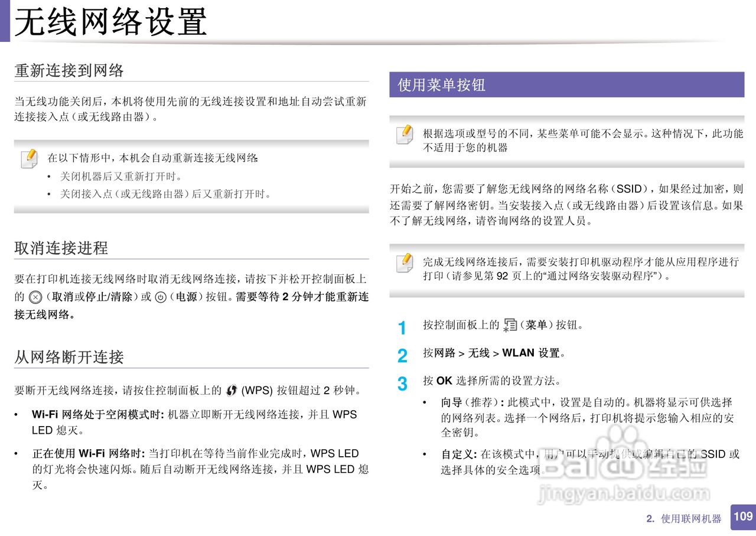The height and width of the screenshot is (536, 756).
Task: Click the page title 无线网络设置
Action: [x=110, y=22]
